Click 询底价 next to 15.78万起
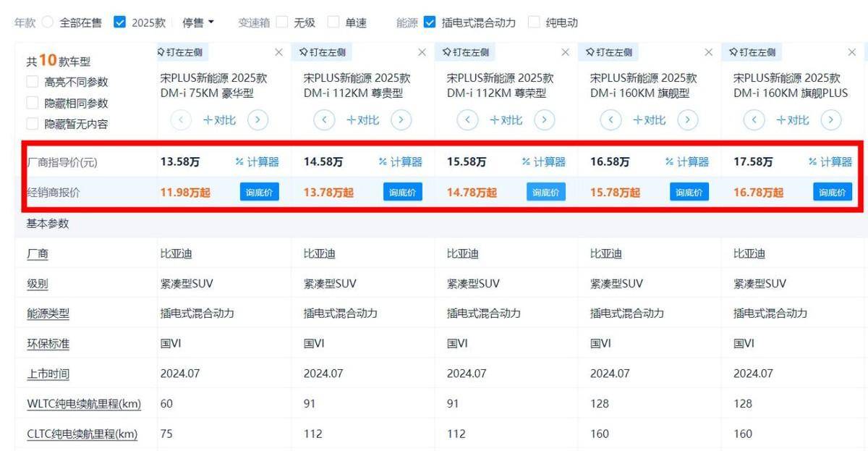The height and width of the screenshot is (451, 868). 689,192
